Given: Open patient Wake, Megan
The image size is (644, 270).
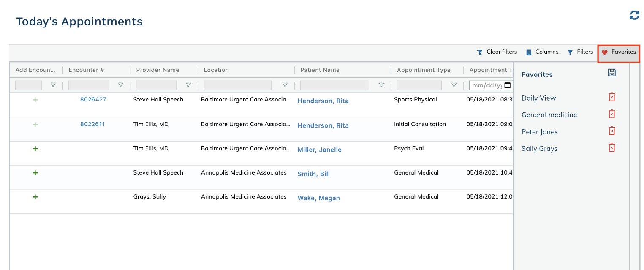Looking at the screenshot, I should (318, 198).
